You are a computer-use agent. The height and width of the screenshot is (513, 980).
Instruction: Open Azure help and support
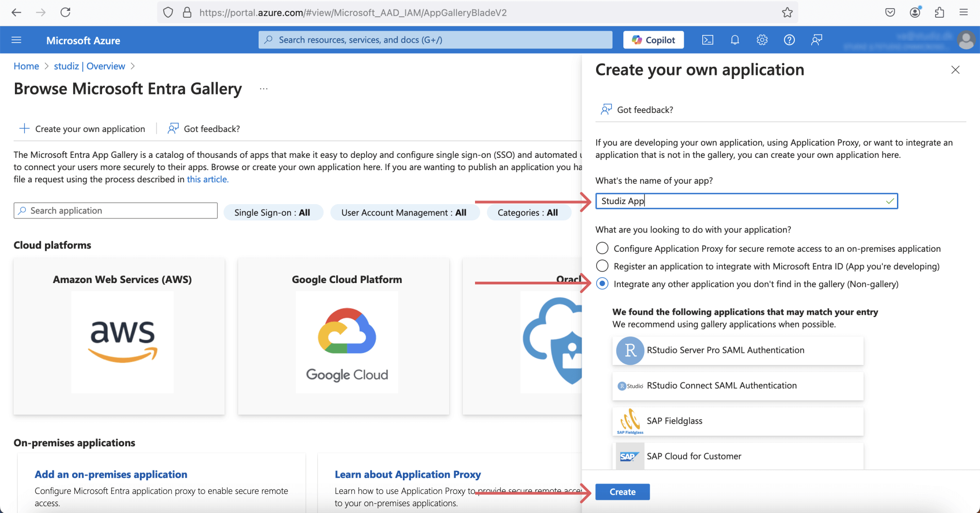point(789,40)
